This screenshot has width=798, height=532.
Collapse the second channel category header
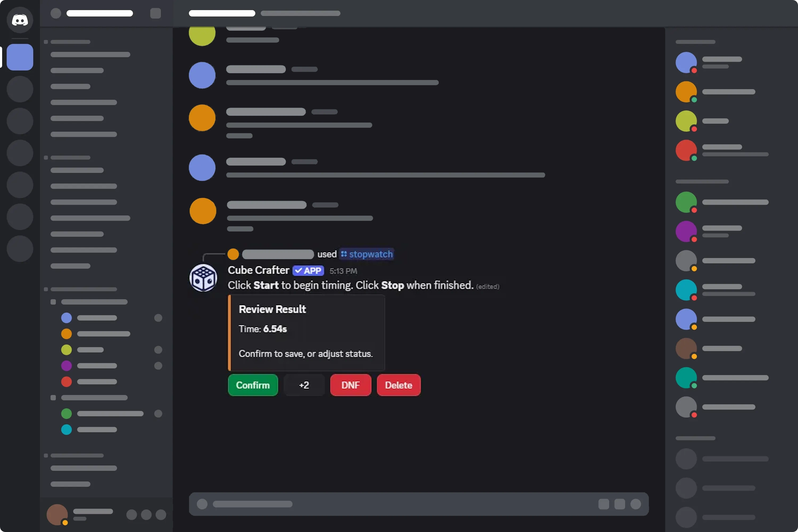click(x=67, y=157)
